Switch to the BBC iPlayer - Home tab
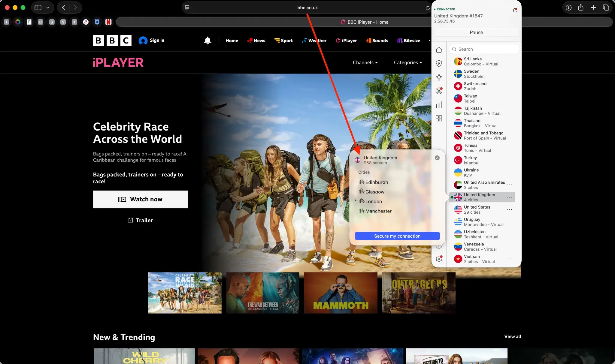Viewport: 615px width, 364px height. pyautogui.click(x=364, y=22)
